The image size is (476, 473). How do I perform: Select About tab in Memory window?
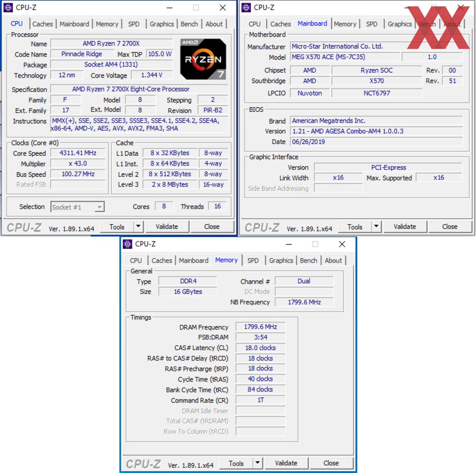pyautogui.click(x=333, y=260)
